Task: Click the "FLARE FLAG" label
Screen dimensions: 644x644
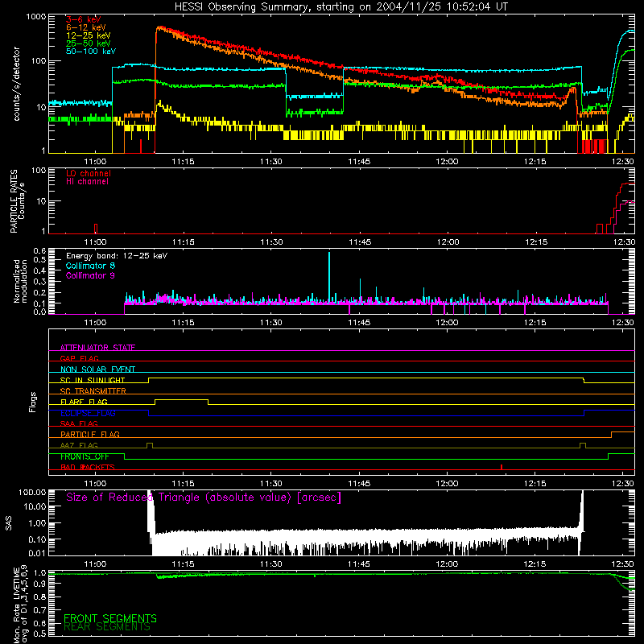Action: coord(84,402)
